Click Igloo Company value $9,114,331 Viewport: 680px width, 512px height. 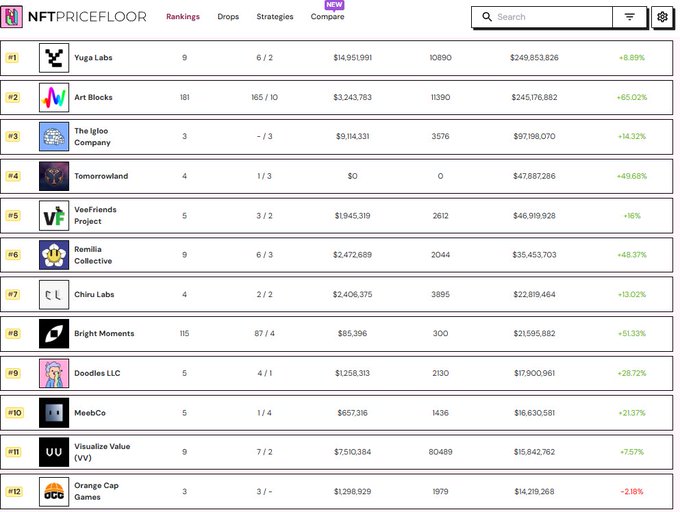[x=353, y=137]
